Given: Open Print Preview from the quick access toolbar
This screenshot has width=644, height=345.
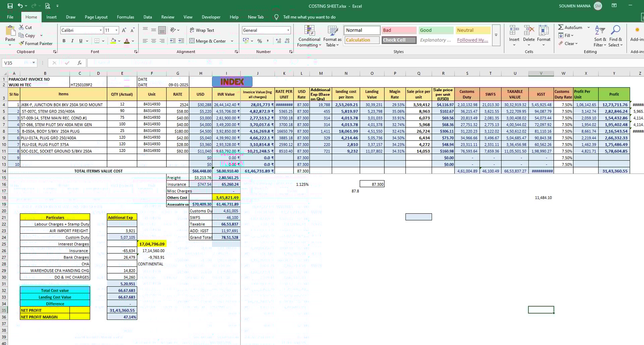Looking at the screenshot, I should 48,6.
